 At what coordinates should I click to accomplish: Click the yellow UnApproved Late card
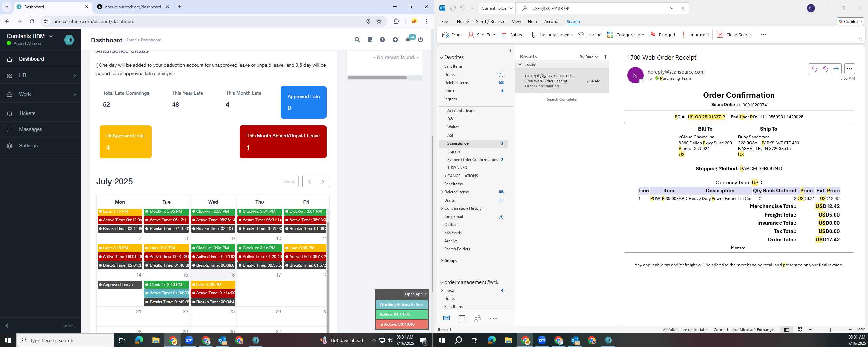pos(125,142)
